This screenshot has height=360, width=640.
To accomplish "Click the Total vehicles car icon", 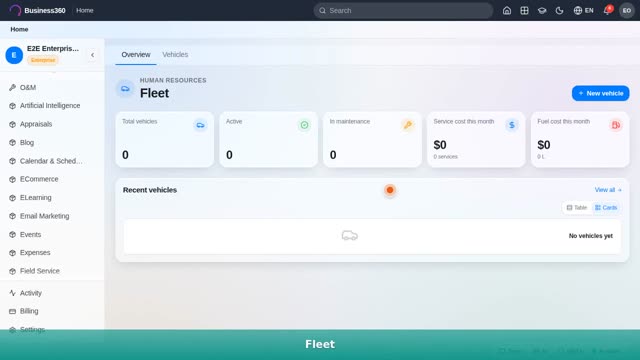I will [200, 125].
